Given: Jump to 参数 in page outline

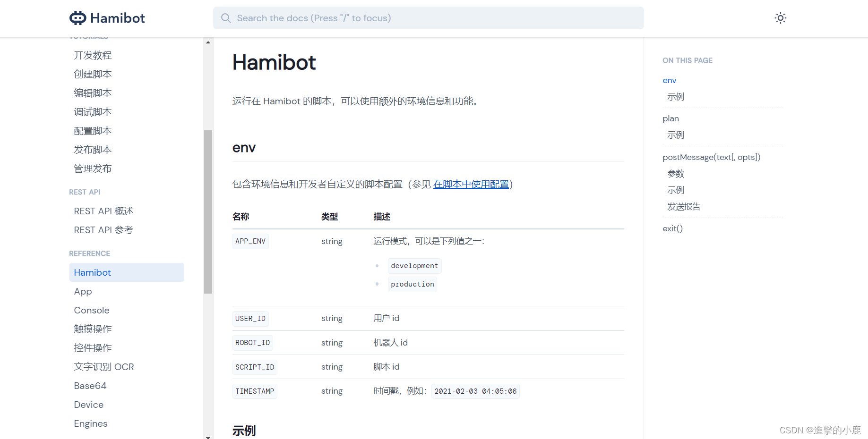Looking at the screenshot, I should pos(675,174).
